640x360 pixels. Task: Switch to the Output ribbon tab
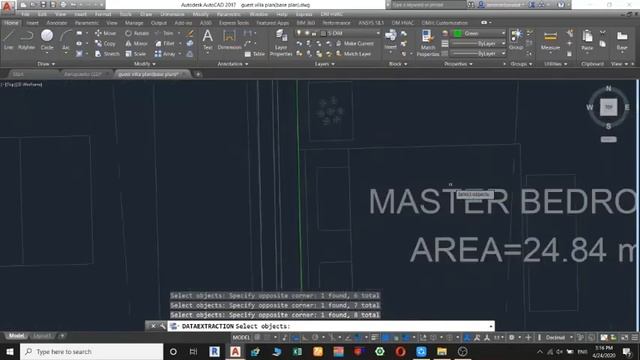[158, 23]
